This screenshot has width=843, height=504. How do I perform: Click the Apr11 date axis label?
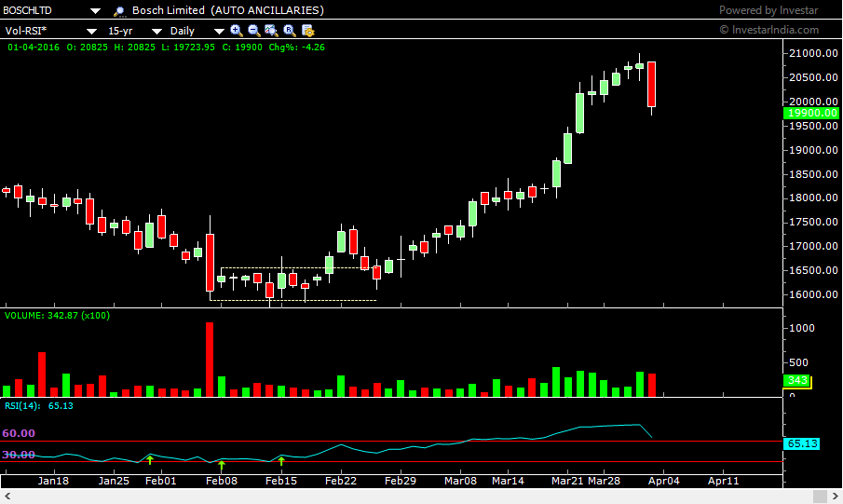click(723, 481)
